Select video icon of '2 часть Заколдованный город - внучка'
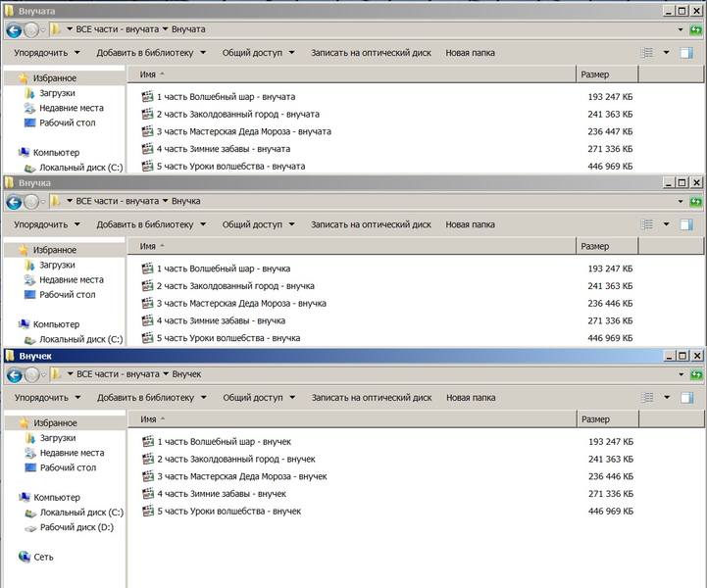The height and width of the screenshot is (588, 707). coord(147,285)
